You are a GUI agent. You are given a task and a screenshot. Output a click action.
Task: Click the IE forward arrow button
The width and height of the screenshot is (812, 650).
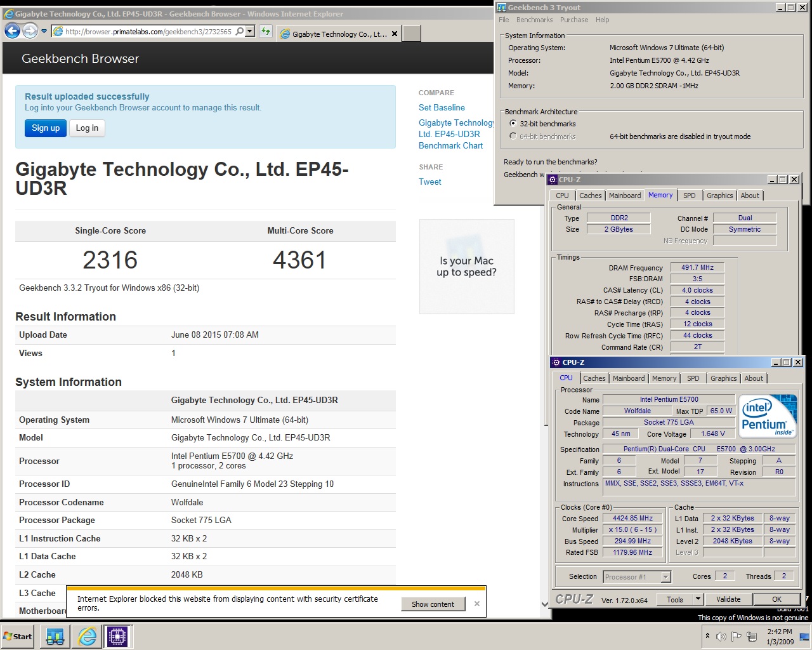pos(30,31)
